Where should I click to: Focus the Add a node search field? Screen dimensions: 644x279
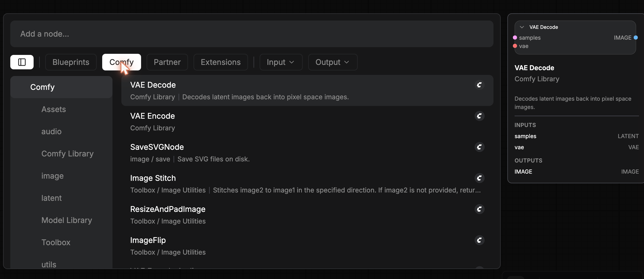click(x=252, y=34)
